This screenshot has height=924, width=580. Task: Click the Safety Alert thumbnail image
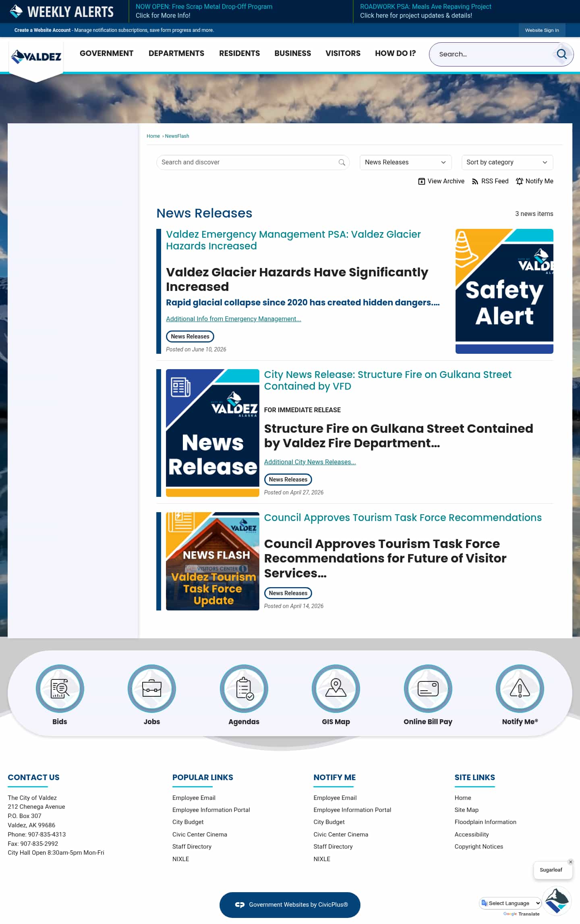pos(504,291)
